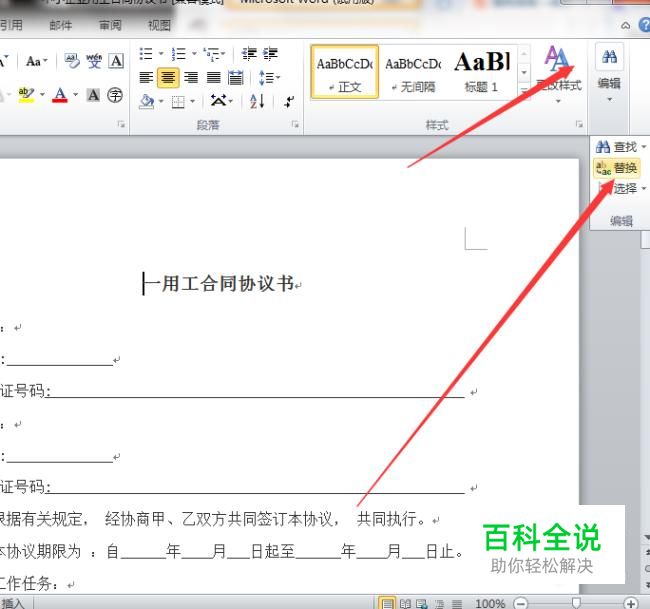Image resolution: width=650 pixels, height=609 pixels.
Task: Select the 正文 style
Action: (x=344, y=73)
